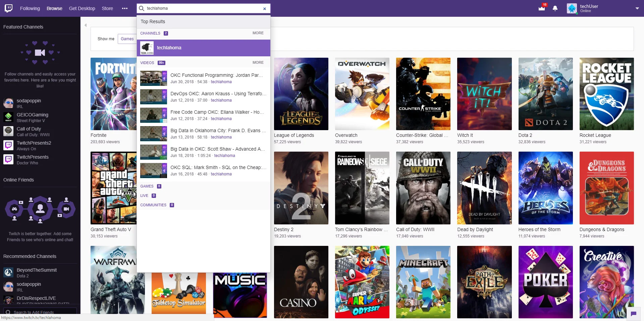The image size is (644, 321).
Task: Click the TwitchPresents2 channel avatar
Action: [8, 146]
